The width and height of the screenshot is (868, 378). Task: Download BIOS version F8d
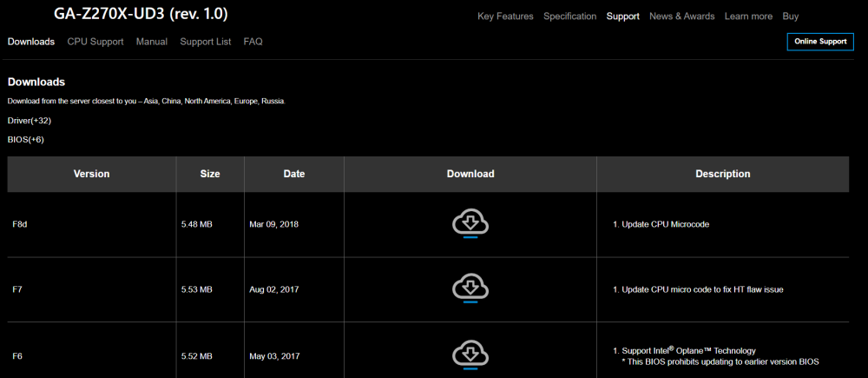pos(470,223)
